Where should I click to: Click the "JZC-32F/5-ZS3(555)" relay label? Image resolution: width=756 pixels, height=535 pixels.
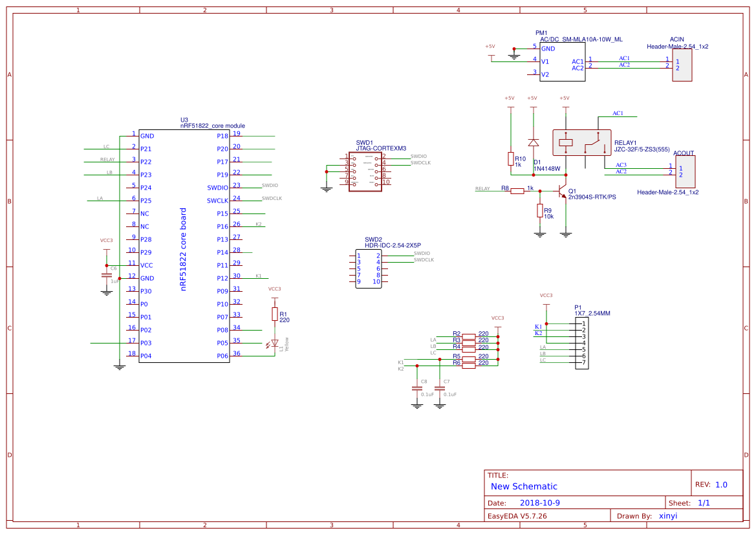642,149
